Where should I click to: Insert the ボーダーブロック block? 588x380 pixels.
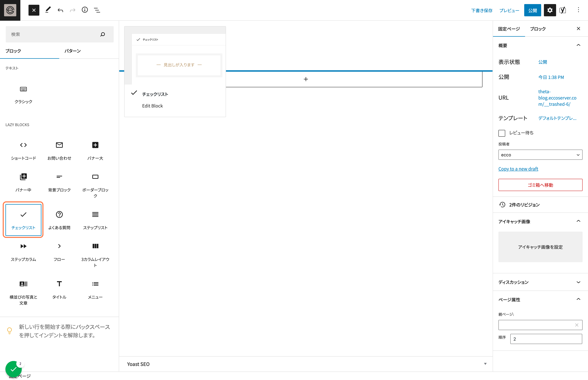tap(95, 185)
